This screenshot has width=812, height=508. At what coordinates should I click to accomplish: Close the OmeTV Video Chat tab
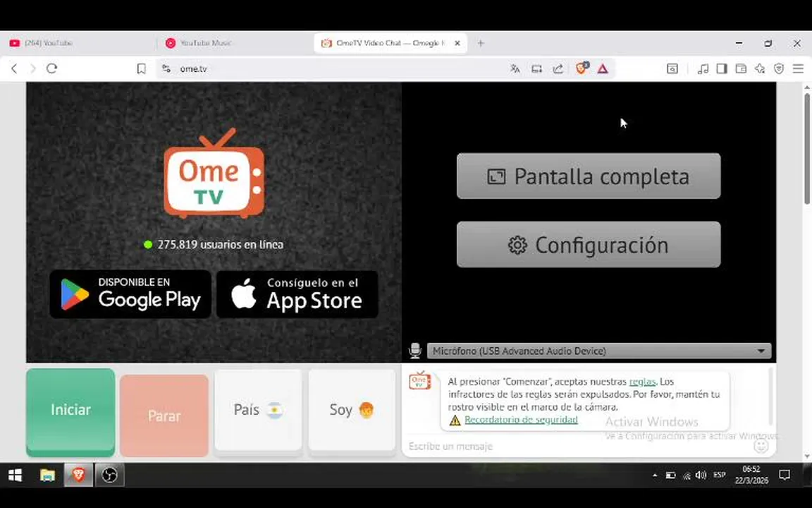(x=457, y=43)
